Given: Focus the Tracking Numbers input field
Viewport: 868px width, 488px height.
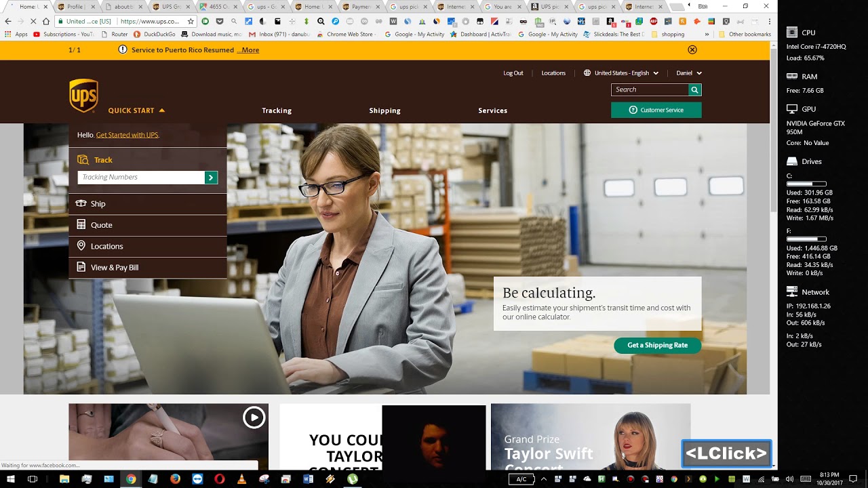Looking at the screenshot, I should [x=141, y=178].
